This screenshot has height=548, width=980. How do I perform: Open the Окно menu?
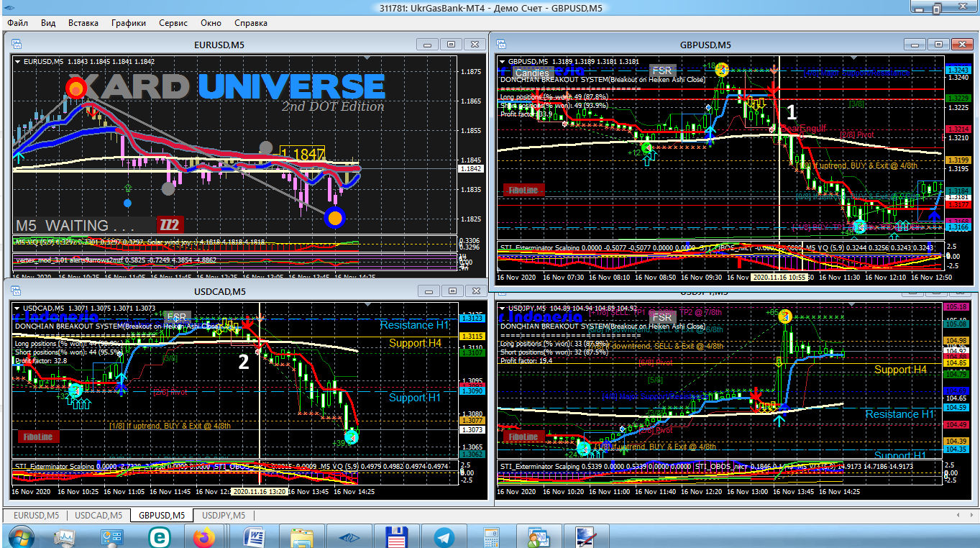coord(211,23)
